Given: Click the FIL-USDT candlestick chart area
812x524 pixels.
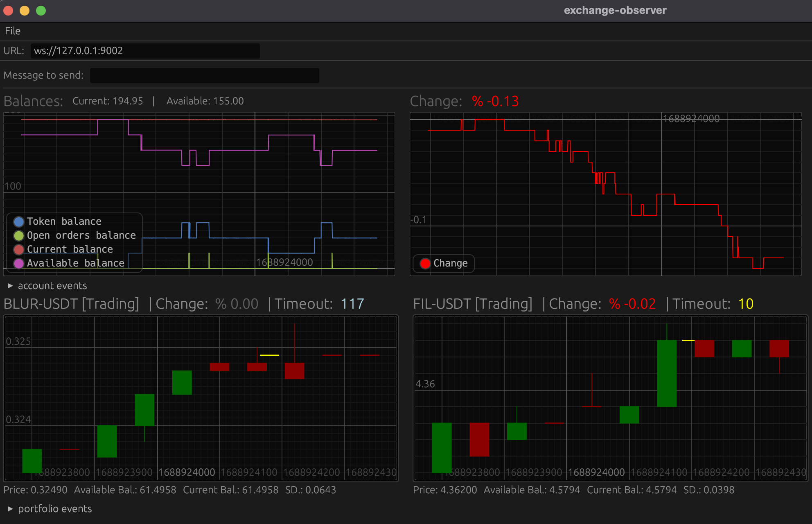Looking at the screenshot, I should coord(609,394).
